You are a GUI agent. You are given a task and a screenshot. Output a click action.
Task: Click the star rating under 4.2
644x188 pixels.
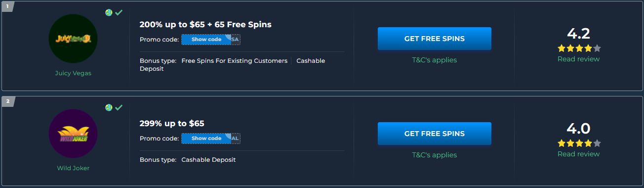(579, 48)
